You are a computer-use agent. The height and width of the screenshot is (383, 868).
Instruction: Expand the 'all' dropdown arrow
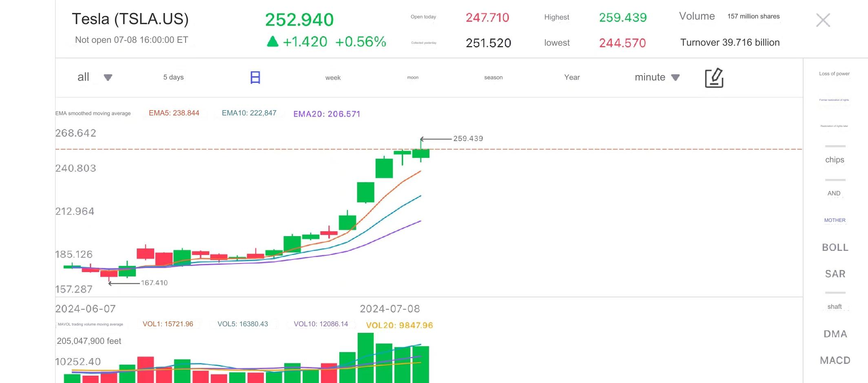click(x=108, y=77)
